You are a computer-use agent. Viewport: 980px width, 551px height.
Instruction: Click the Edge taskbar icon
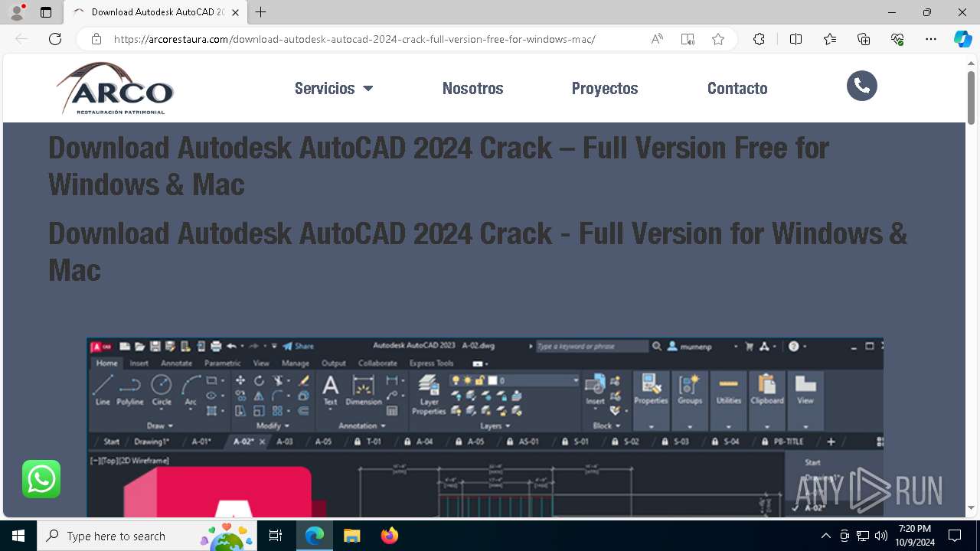315,536
